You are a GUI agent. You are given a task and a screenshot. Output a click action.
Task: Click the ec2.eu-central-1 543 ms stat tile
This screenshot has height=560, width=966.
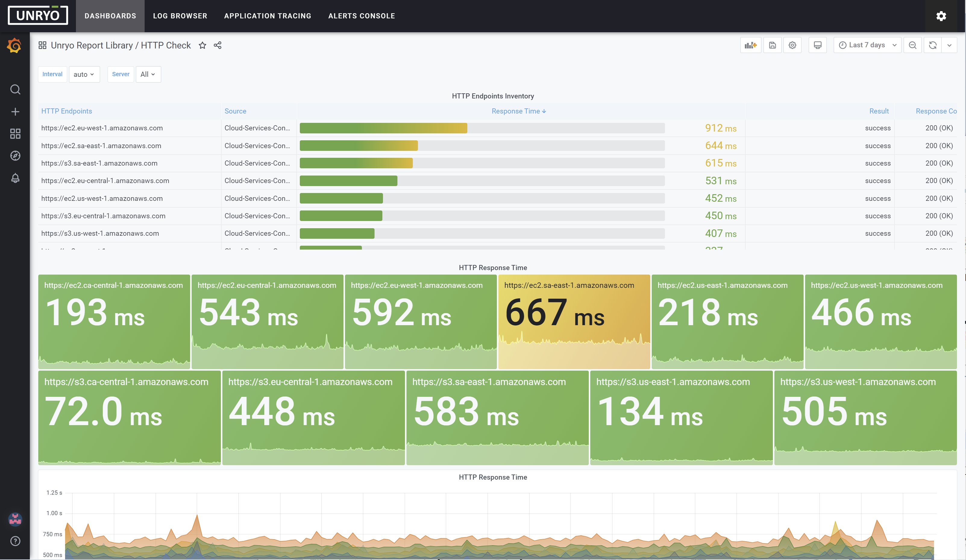click(268, 322)
